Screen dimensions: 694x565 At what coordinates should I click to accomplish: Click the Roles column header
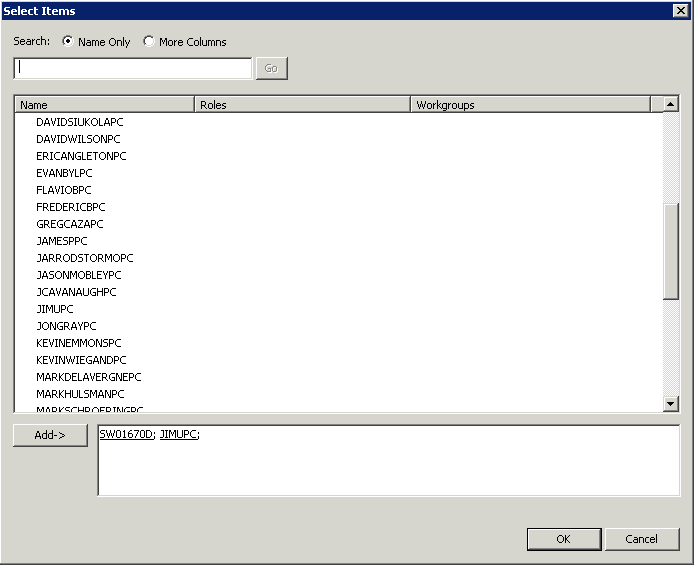pyautogui.click(x=301, y=105)
